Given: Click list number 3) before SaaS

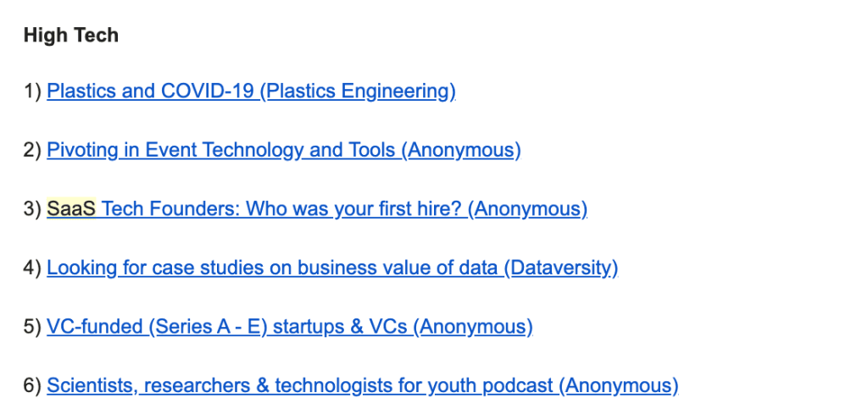Looking at the screenshot, I should point(33,208).
